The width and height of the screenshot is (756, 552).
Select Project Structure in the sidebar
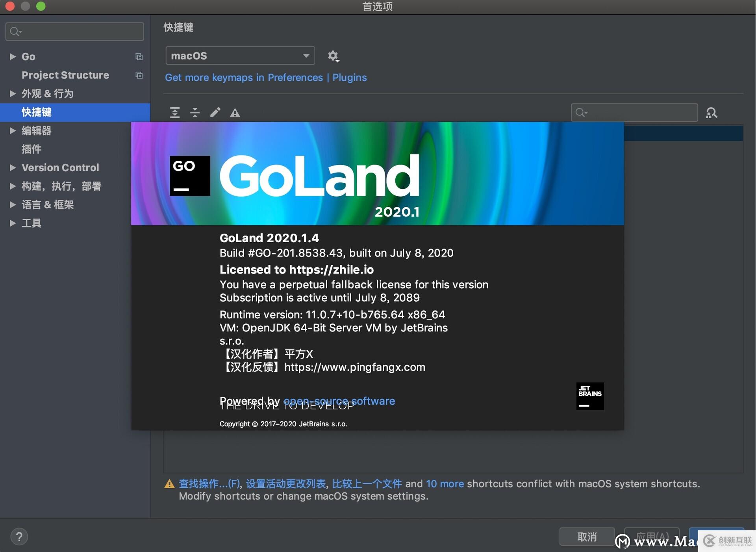point(65,75)
